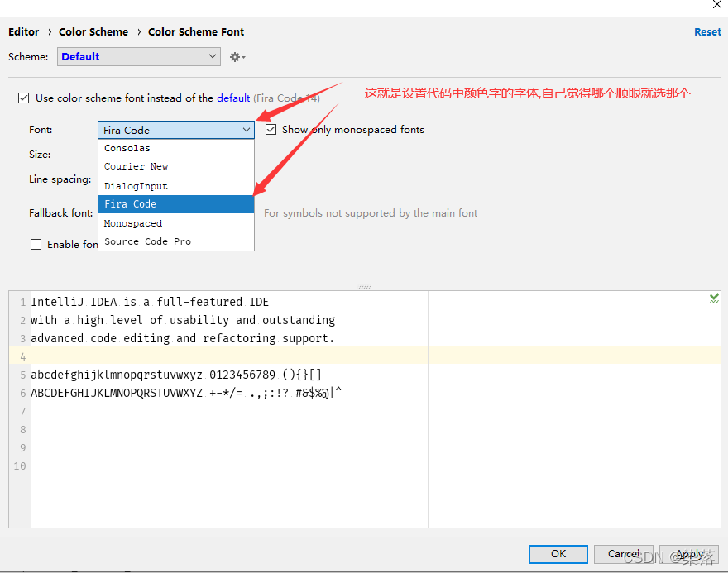Click the green inspection checkmark icon in preview
The width and height of the screenshot is (728, 573).
point(714,298)
